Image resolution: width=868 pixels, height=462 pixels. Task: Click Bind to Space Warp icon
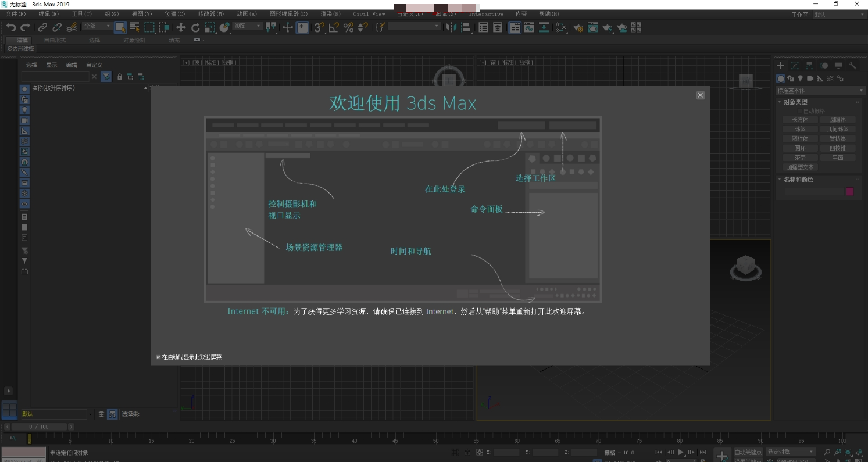point(72,27)
